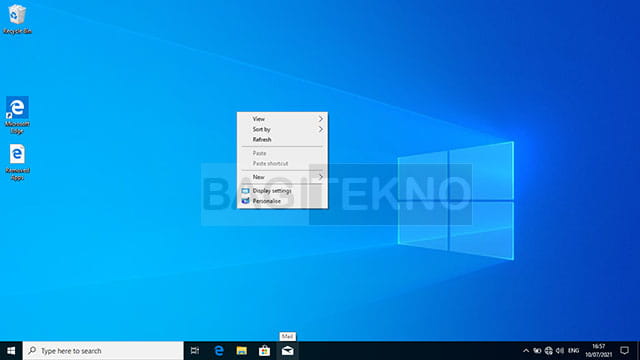Click the New submenu arrow
Viewport: 640px width, 360px height.
coord(320,177)
